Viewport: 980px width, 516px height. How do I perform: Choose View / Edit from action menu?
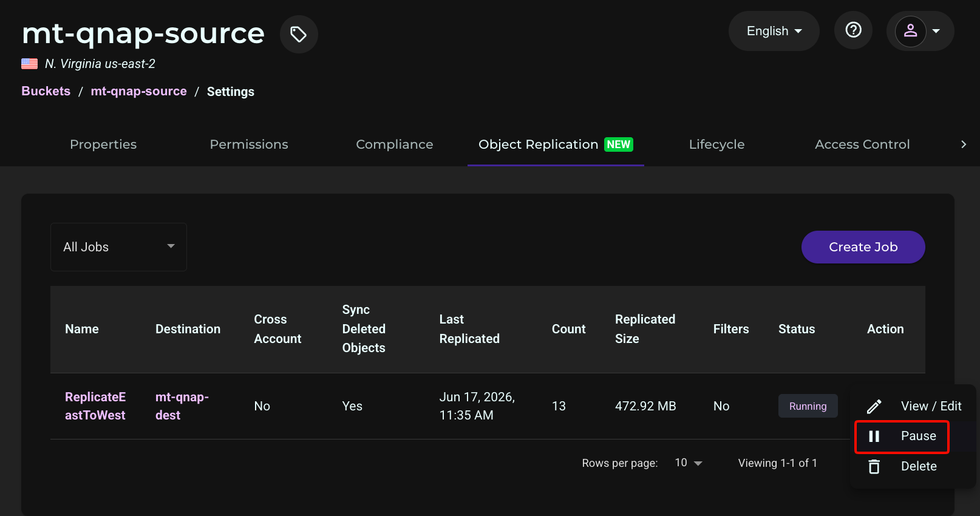pyautogui.click(x=913, y=406)
